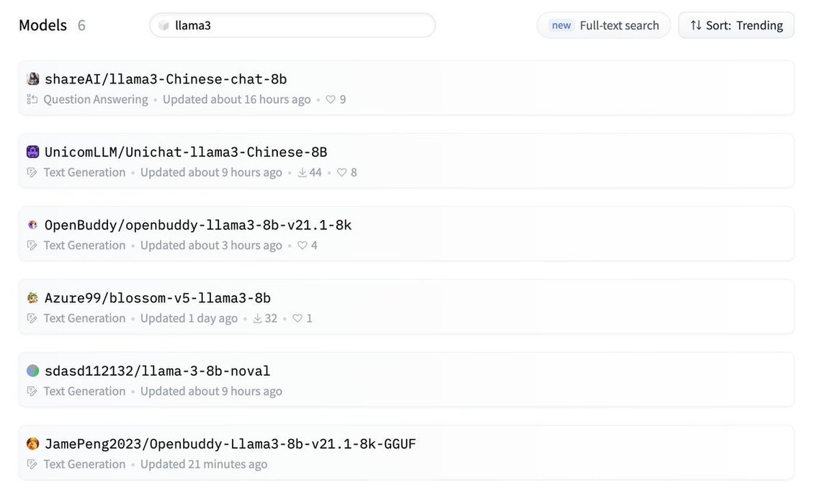Click the llama3 model search field
The width and height of the screenshot is (819, 504).
[292, 25]
